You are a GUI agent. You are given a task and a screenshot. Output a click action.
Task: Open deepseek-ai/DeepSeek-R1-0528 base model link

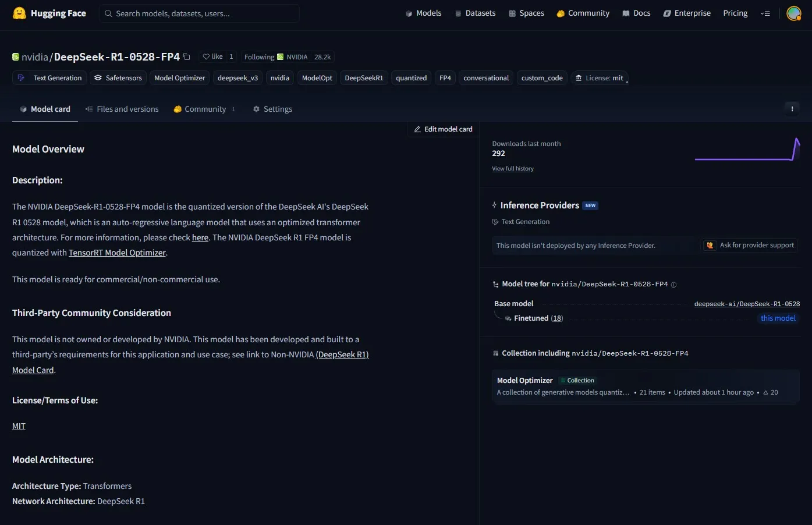click(x=747, y=304)
